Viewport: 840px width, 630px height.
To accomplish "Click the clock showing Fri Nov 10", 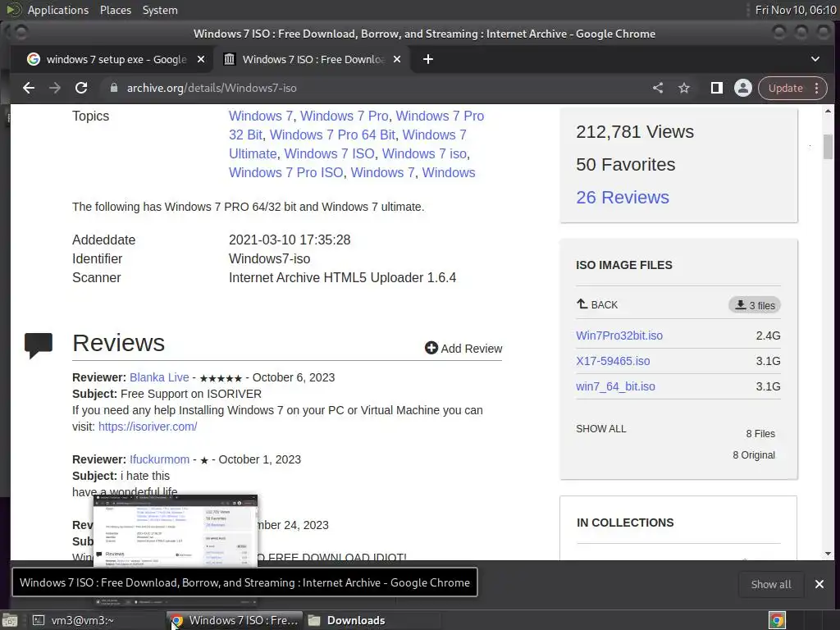I will point(796,10).
